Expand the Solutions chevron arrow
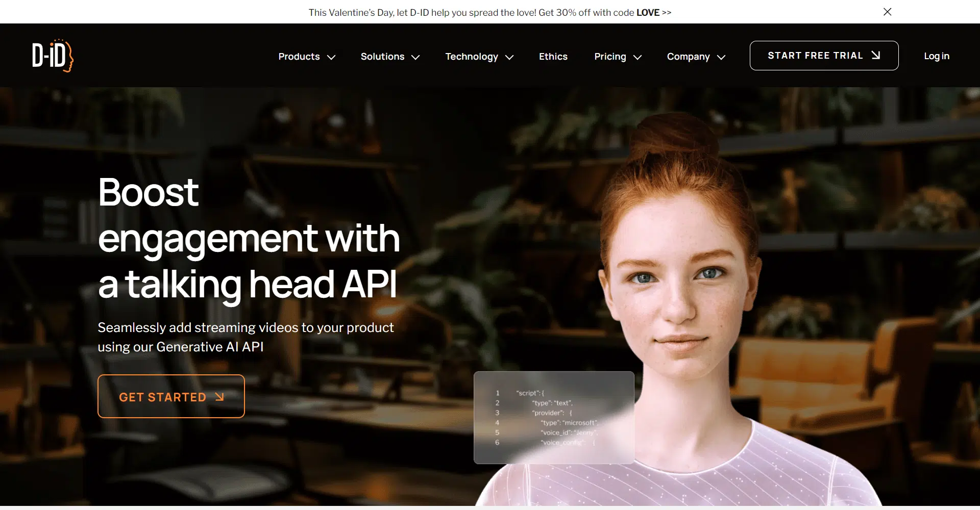The image size is (980, 510). (x=415, y=57)
